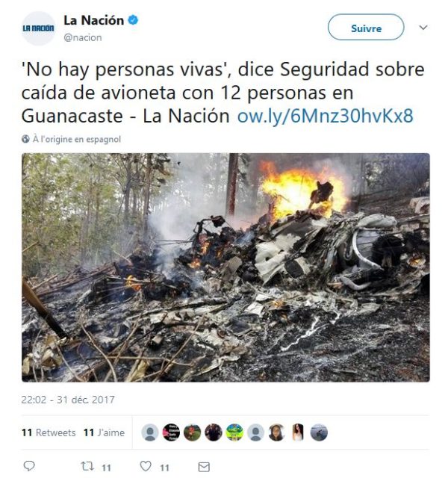Like the tweet with the heart icon

(x=146, y=466)
